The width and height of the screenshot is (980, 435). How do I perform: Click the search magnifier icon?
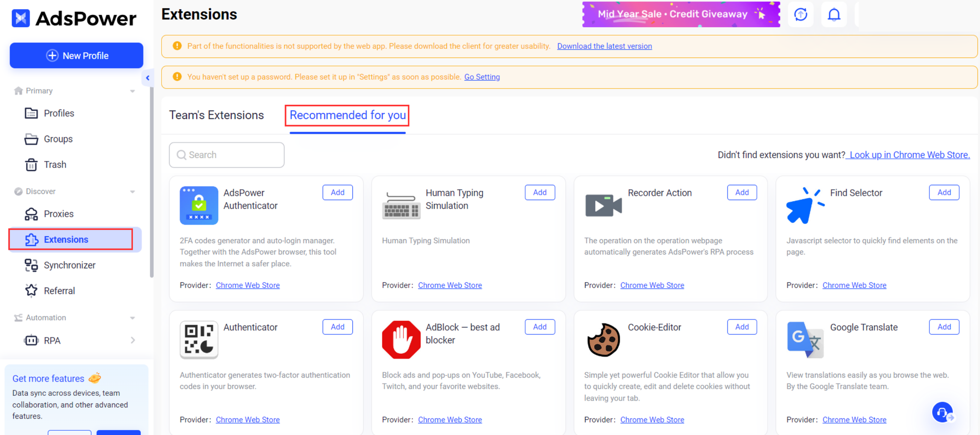181,155
